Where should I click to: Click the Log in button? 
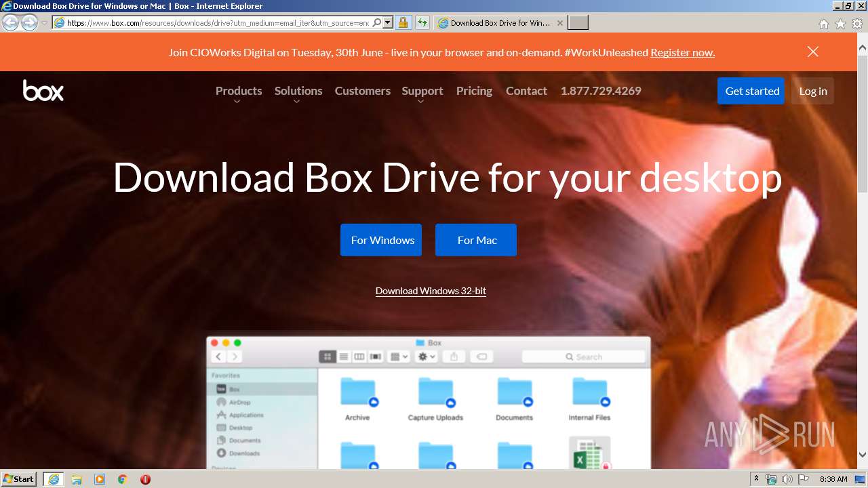coord(813,91)
